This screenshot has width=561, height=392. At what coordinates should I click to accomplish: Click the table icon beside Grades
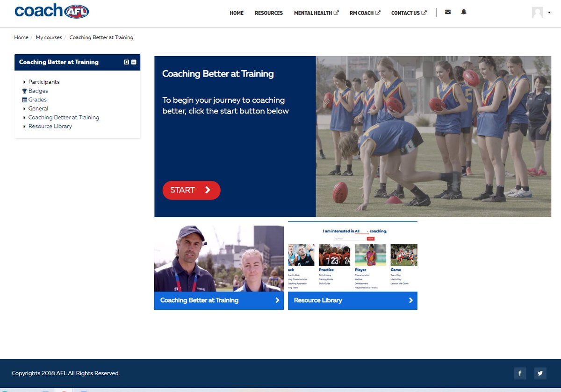pos(25,100)
